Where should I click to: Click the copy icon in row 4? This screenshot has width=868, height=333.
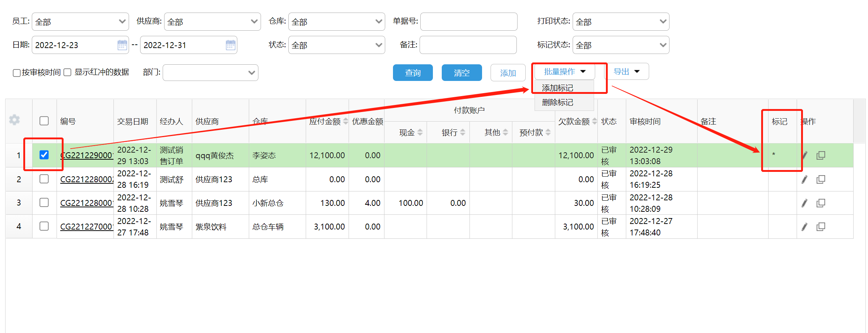point(821,227)
